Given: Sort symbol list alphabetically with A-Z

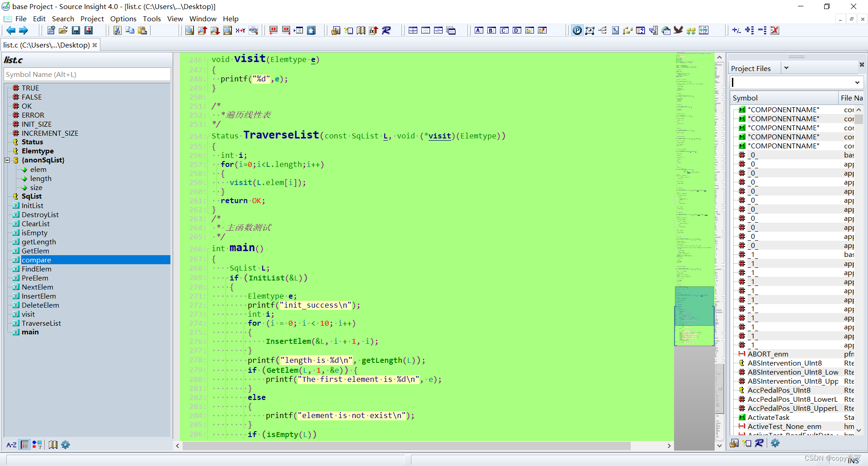Looking at the screenshot, I should [x=11, y=445].
